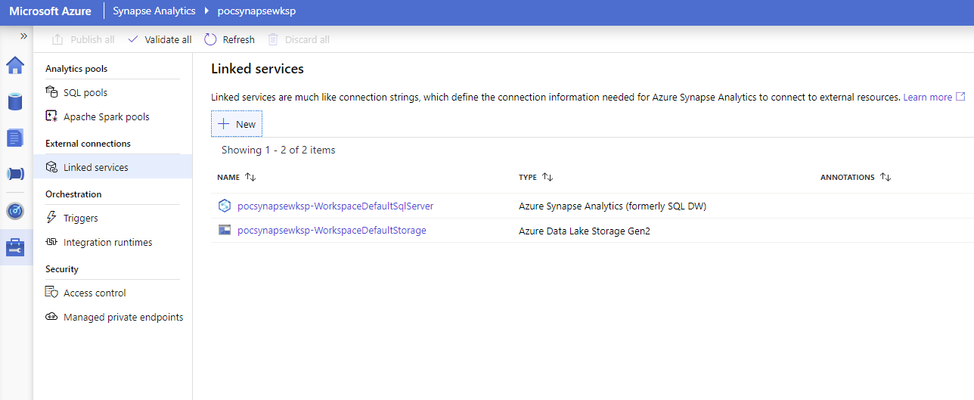Sort by the NAME column arrows
The width and height of the screenshot is (974, 400).
click(250, 177)
